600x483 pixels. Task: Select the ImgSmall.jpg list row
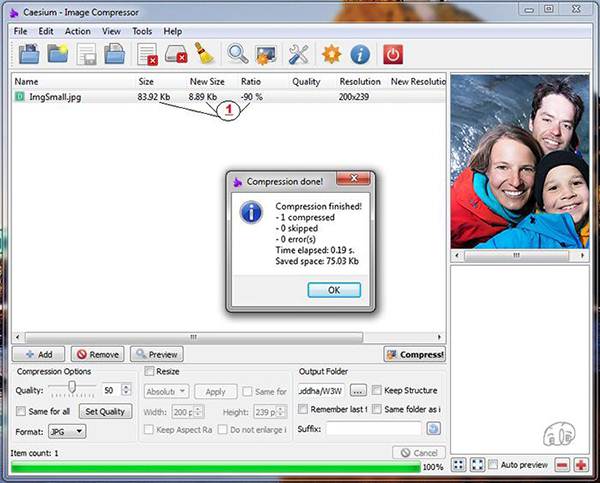229,97
